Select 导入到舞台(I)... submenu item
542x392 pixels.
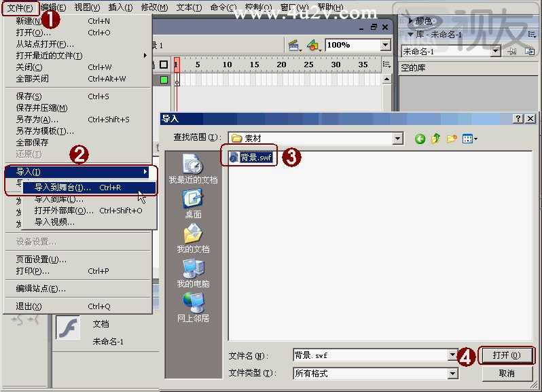pyautogui.click(x=89, y=188)
